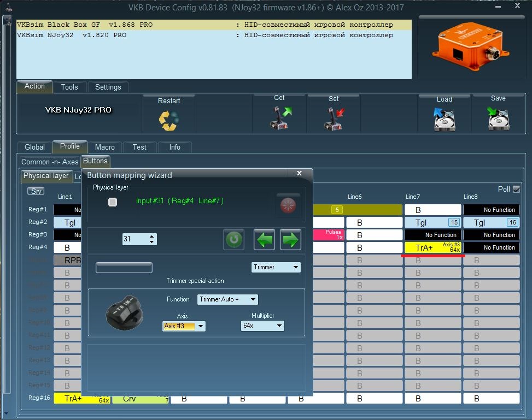
Task: Click the B cell at Reg#4 Line6
Action: tap(374, 248)
